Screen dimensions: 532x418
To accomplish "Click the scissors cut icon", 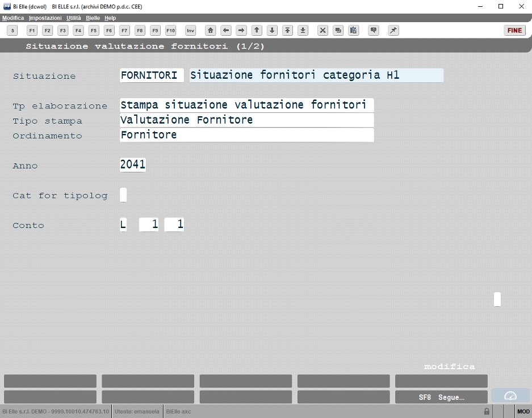I will pyautogui.click(x=322, y=31).
